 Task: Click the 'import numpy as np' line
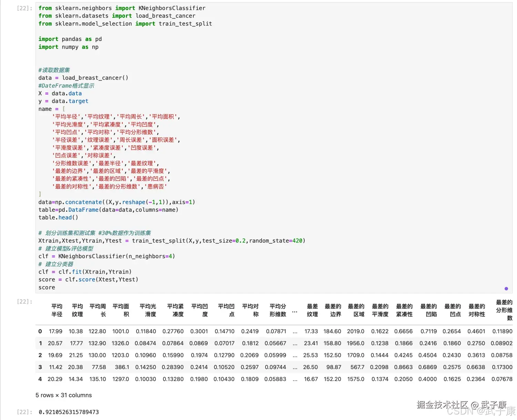68,47
